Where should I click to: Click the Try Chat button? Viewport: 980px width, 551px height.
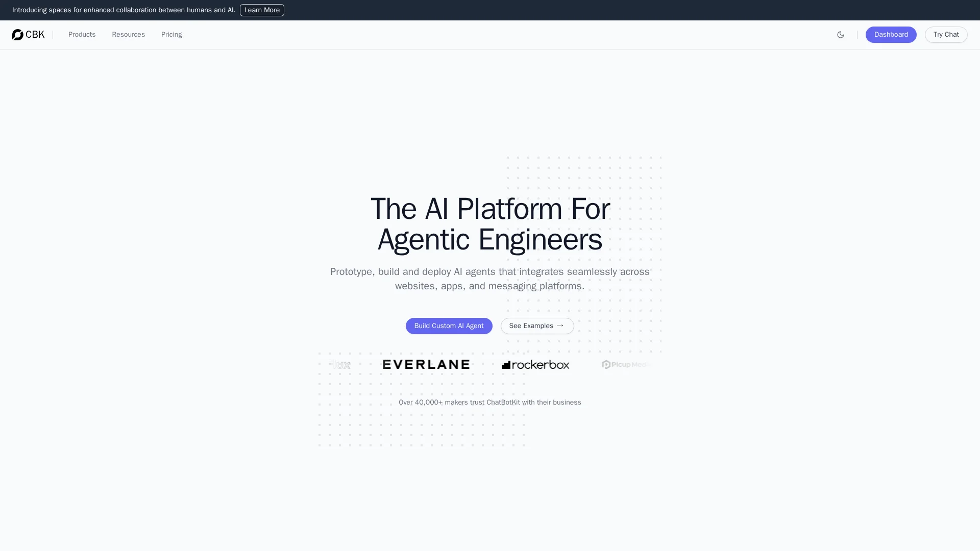pyautogui.click(x=946, y=35)
